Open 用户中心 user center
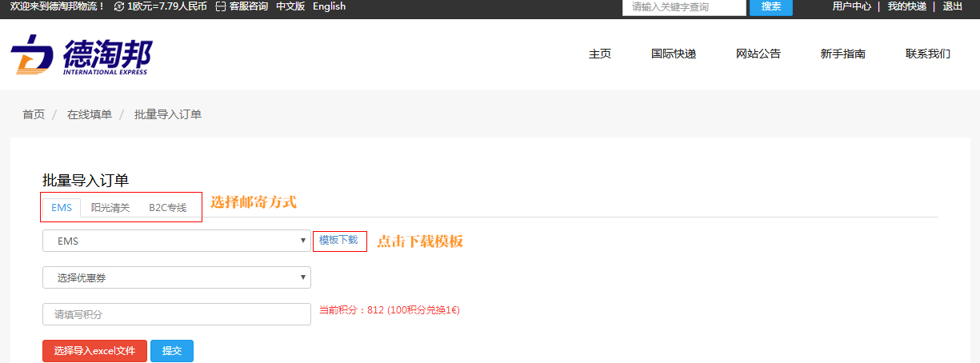The image size is (980, 363). [x=852, y=6]
